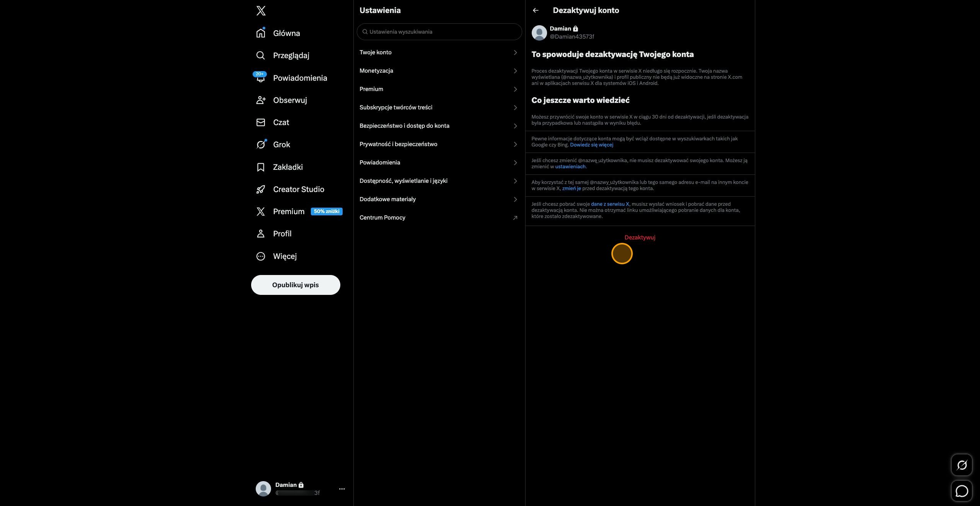The image size is (980, 506).
Task: Expand Bezpieczeństwo i dostęp do konta chevron
Action: [x=515, y=126]
